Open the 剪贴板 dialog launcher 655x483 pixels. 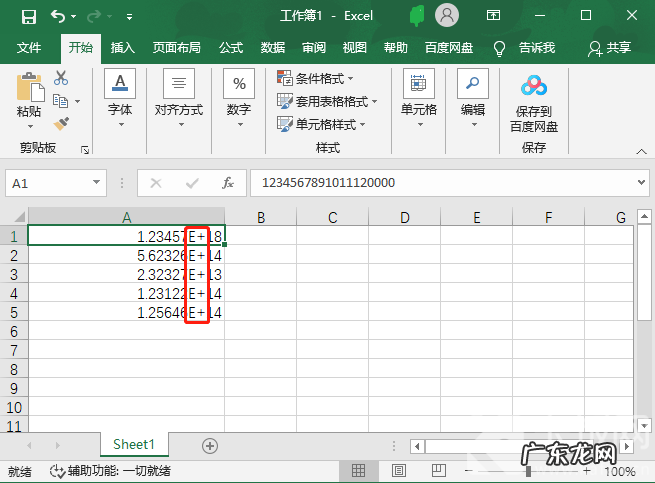(85, 150)
